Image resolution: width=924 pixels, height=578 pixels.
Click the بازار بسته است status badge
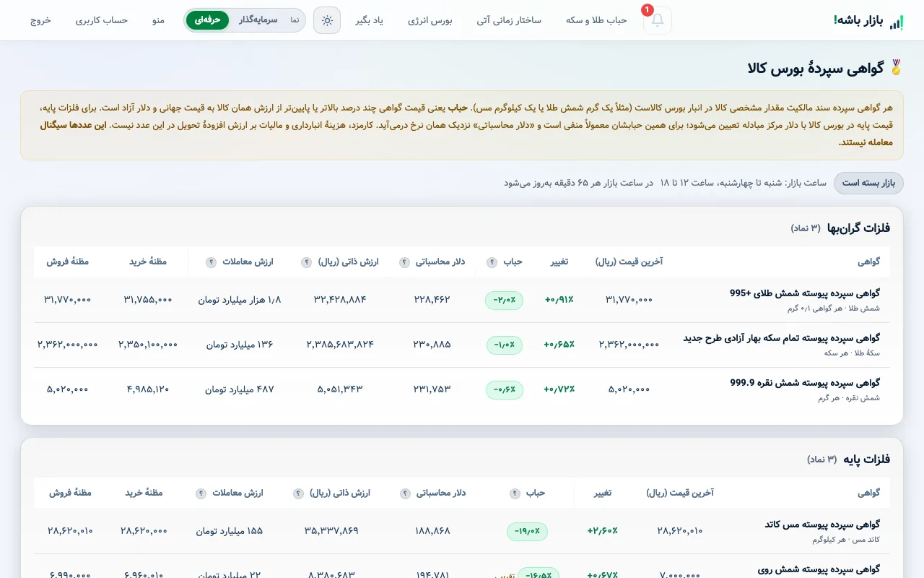(x=868, y=183)
